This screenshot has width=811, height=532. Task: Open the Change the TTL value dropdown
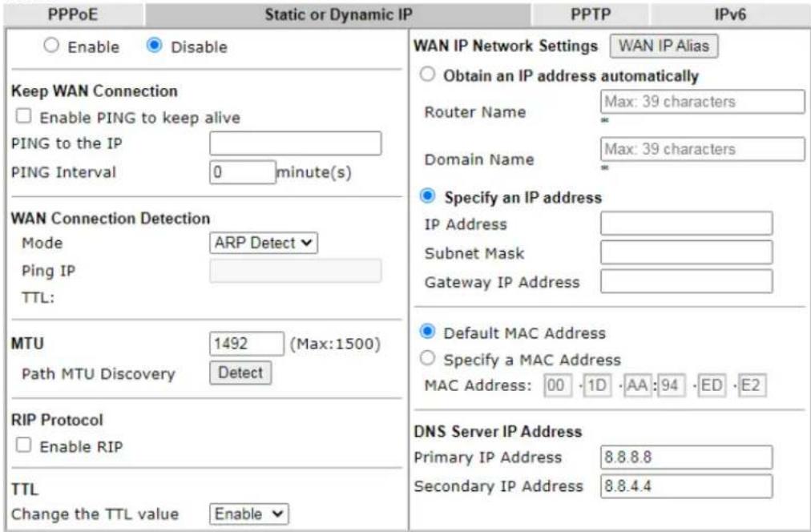[248, 514]
